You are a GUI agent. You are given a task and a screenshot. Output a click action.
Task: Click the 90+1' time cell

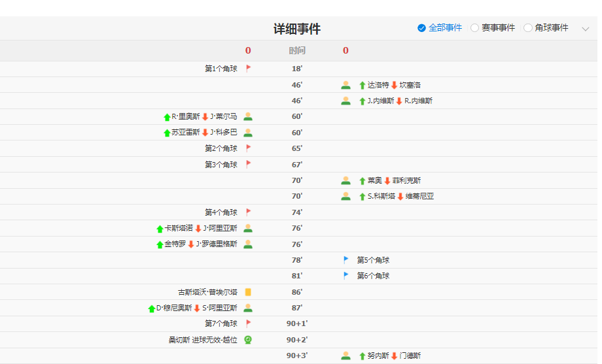pyautogui.click(x=297, y=323)
